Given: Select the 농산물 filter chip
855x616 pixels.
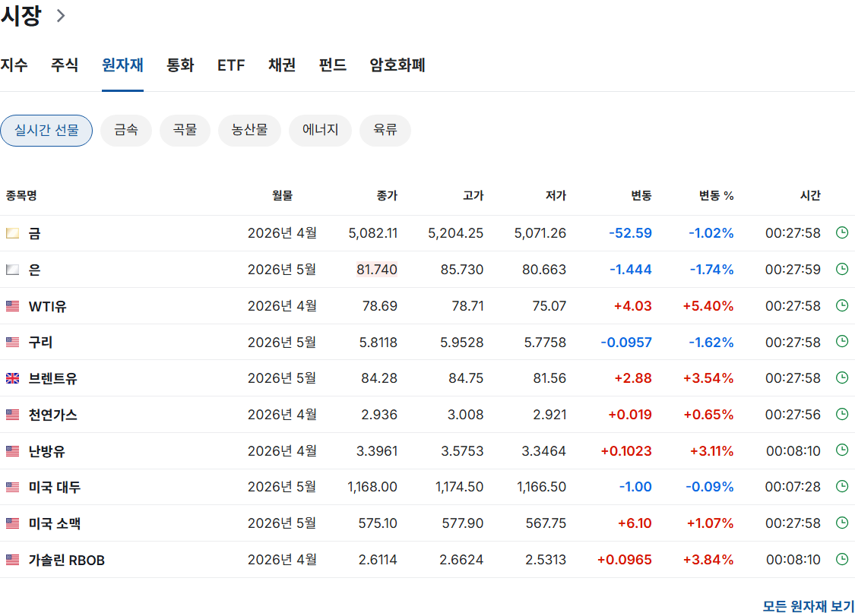Looking at the screenshot, I should (250, 131).
